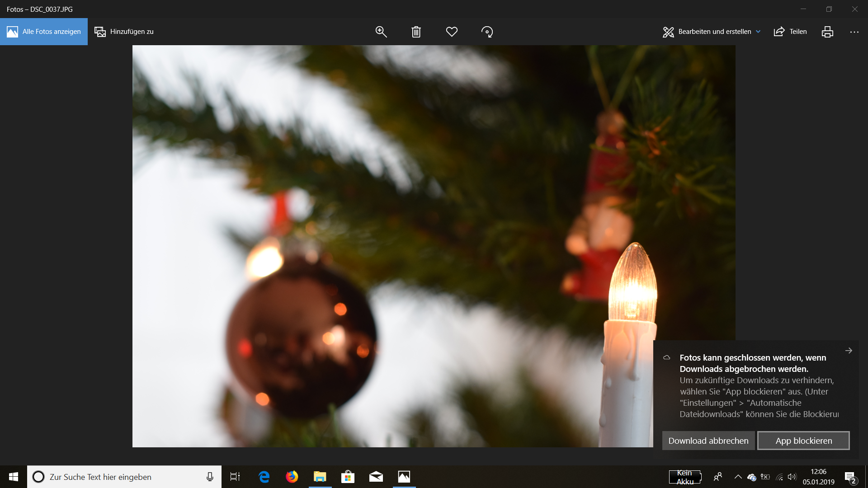868x488 pixels.
Task: Expand Bearbeiten und erstellen dropdown
Action: (712, 32)
